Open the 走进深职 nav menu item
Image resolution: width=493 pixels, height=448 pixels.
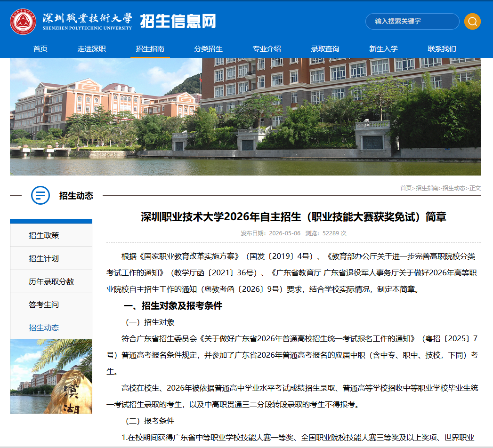pyautogui.click(x=91, y=48)
